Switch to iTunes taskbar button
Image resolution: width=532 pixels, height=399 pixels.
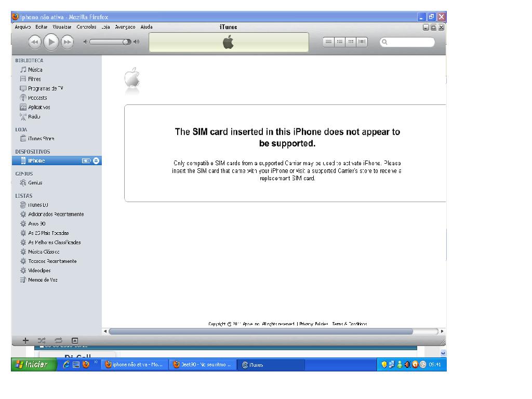[x=270, y=365]
